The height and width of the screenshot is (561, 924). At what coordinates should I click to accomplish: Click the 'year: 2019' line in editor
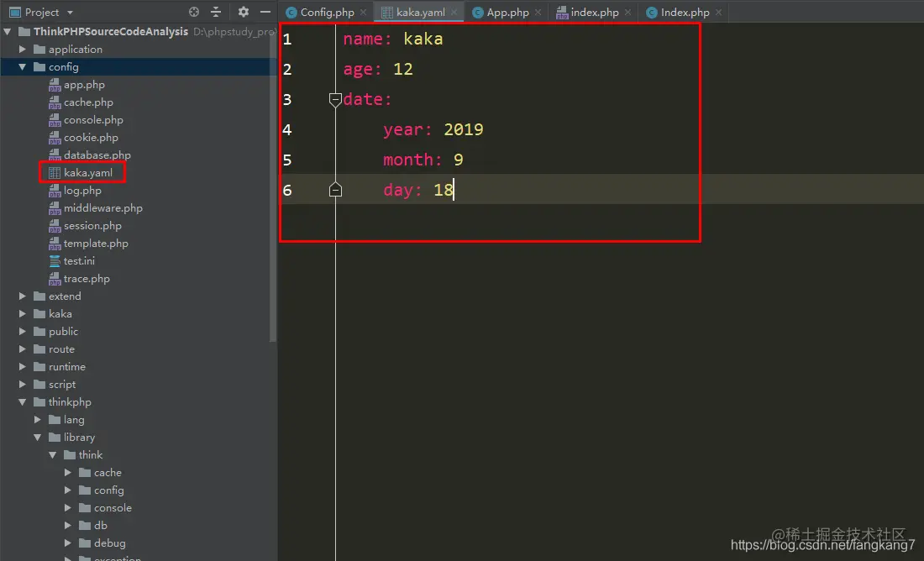pyautogui.click(x=433, y=129)
